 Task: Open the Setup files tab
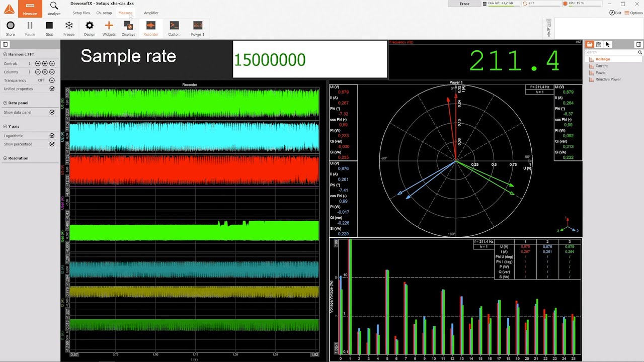click(81, 13)
